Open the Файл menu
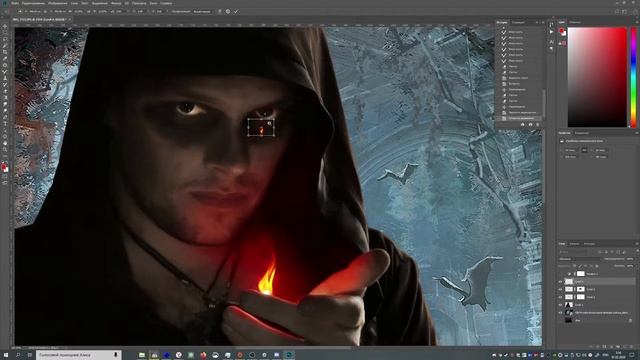 (x=15, y=3)
